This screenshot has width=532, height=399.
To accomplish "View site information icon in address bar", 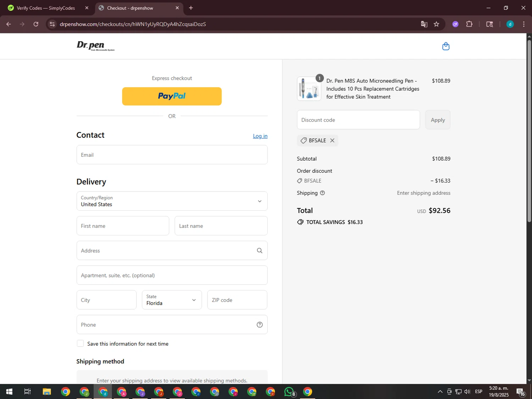I will tap(52, 24).
